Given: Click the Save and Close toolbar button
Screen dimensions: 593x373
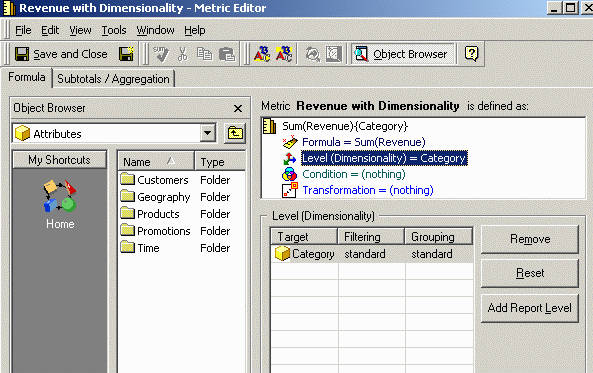Looking at the screenshot, I should coord(62,54).
